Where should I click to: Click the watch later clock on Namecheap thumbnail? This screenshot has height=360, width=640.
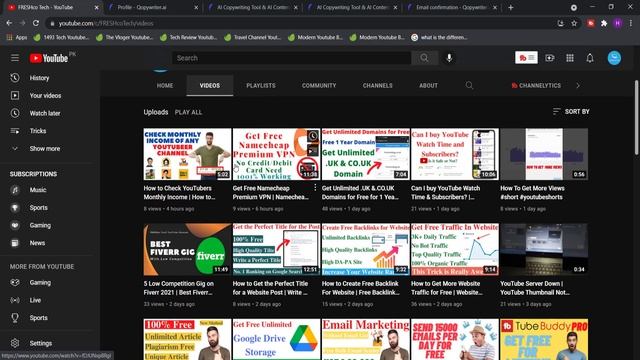click(x=313, y=136)
